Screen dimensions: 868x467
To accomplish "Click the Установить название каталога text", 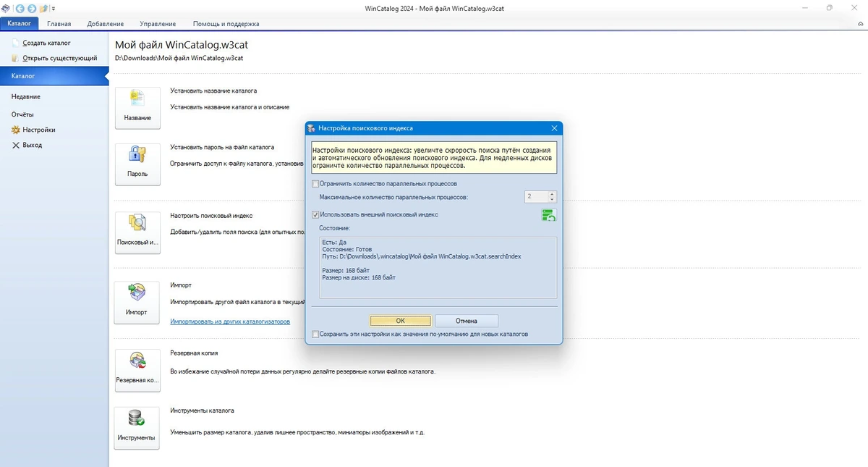I will coord(213,91).
